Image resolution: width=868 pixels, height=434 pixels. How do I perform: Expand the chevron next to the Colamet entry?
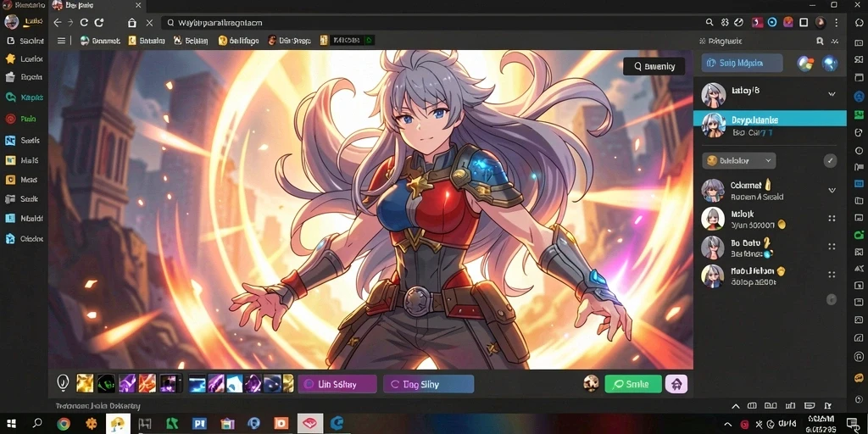point(832,191)
